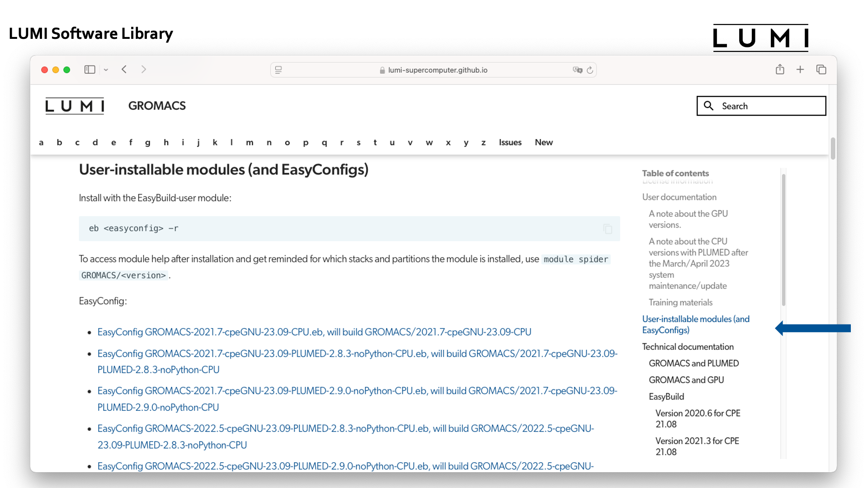868x488 pixels.
Task: Click the copy code snippet button
Action: click(607, 229)
